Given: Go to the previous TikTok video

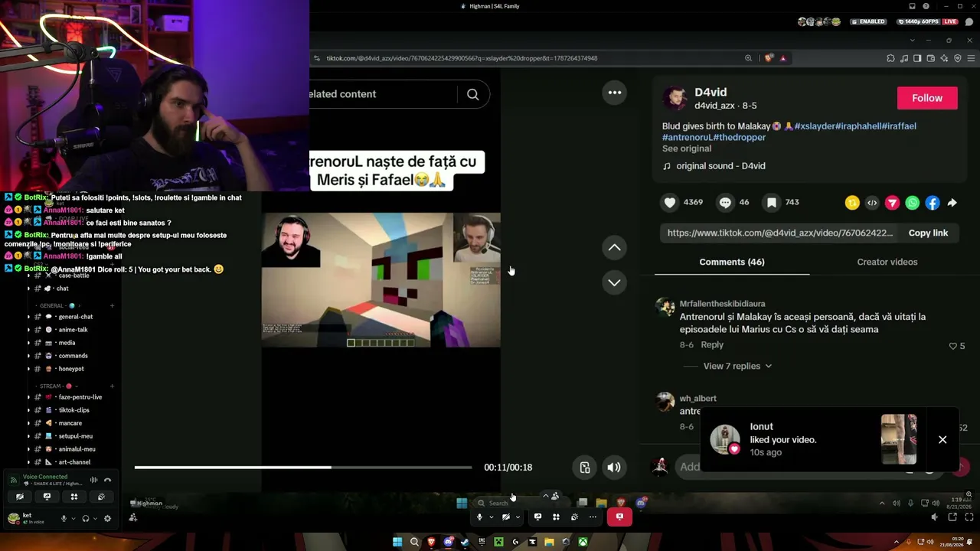Looking at the screenshot, I should [x=614, y=247].
